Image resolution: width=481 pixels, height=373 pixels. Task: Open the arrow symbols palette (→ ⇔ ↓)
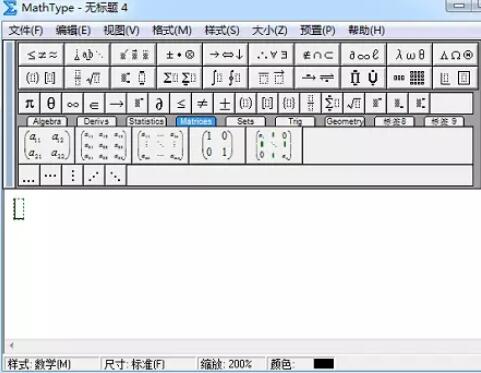(226, 55)
